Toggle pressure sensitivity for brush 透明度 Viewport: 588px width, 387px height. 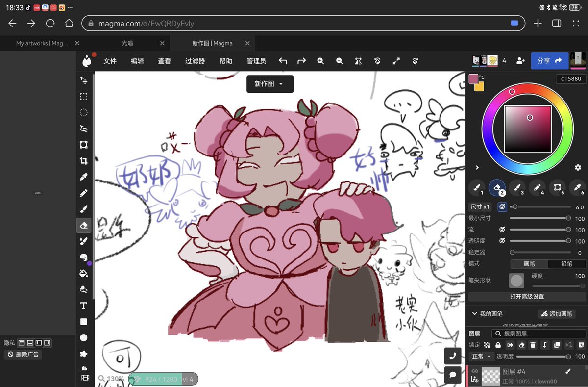[x=502, y=241]
